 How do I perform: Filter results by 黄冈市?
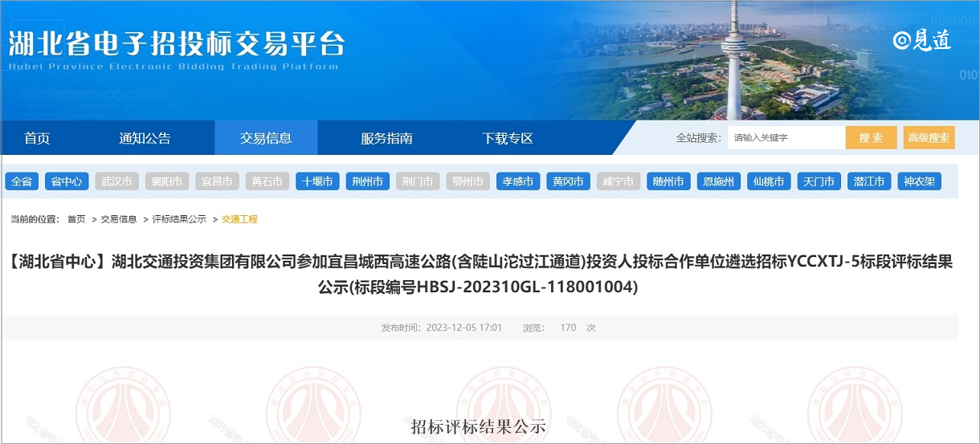[568, 181]
